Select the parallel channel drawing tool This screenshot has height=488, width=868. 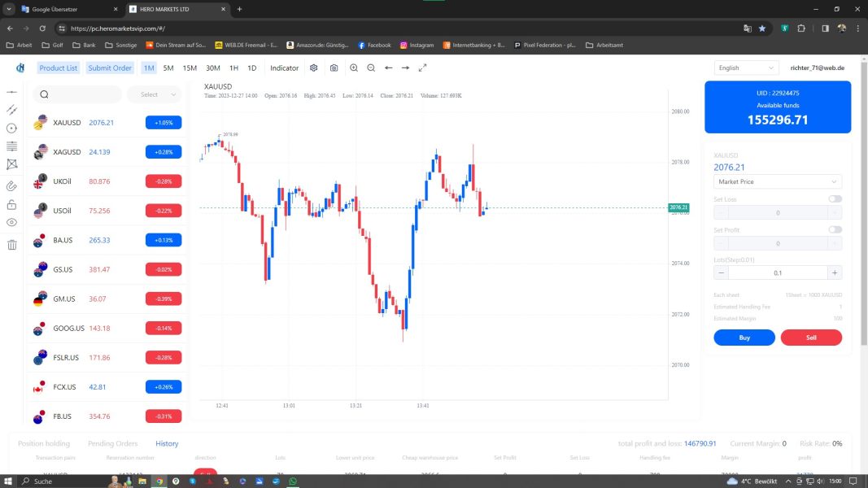pos(11,110)
